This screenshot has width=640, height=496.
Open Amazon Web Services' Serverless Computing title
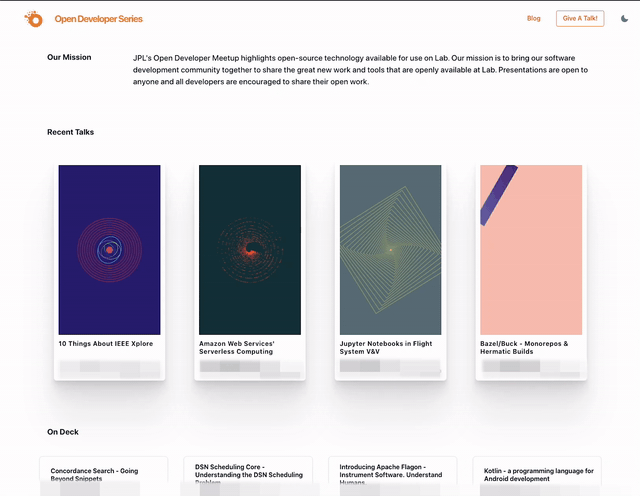click(x=236, y=347)
